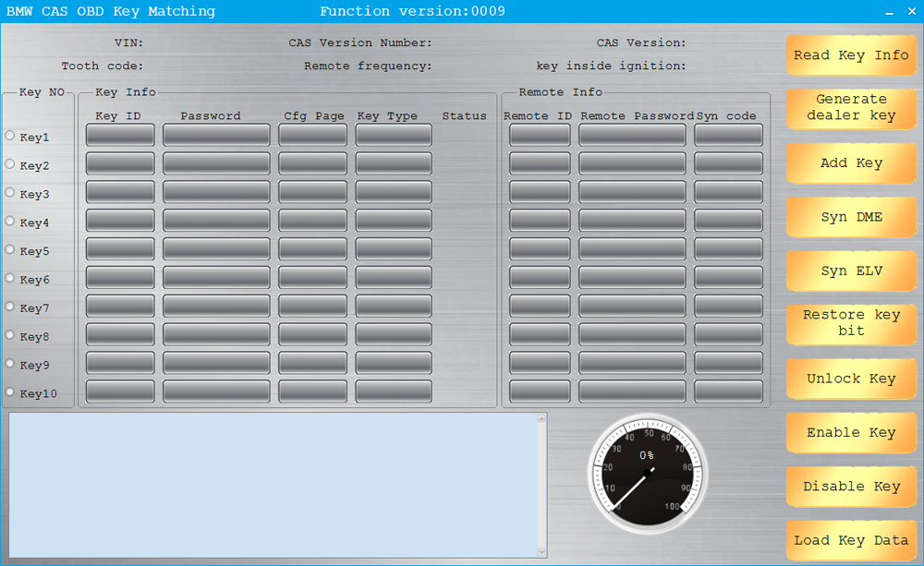
Task: Click the Password field for Key1
Action: pos(216,135)
